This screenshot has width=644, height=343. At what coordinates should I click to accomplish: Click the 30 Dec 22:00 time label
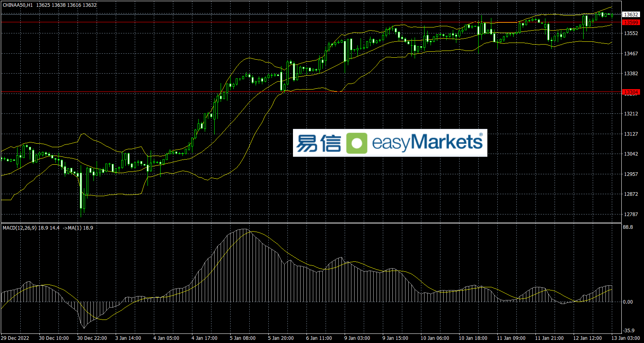[x=92, y=338]
